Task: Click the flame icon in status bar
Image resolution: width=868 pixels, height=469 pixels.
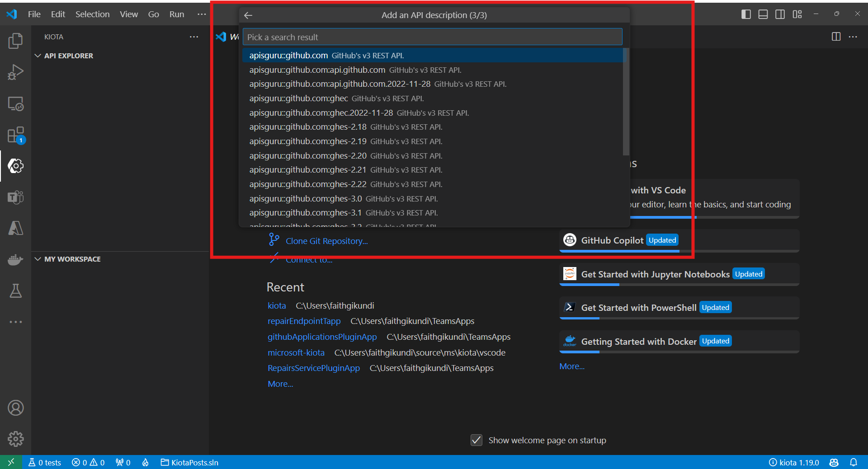Action: tap(146, 462)
